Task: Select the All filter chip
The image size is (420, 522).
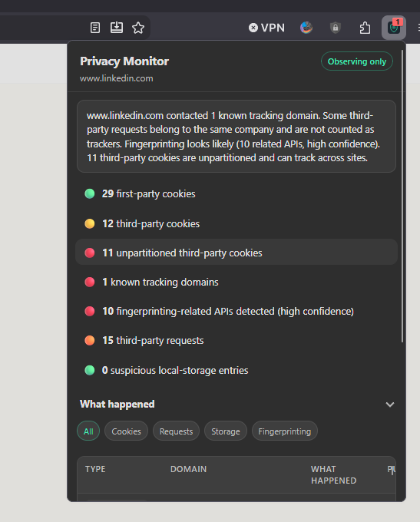Action: pyautogui.click(x=88, y=431)
